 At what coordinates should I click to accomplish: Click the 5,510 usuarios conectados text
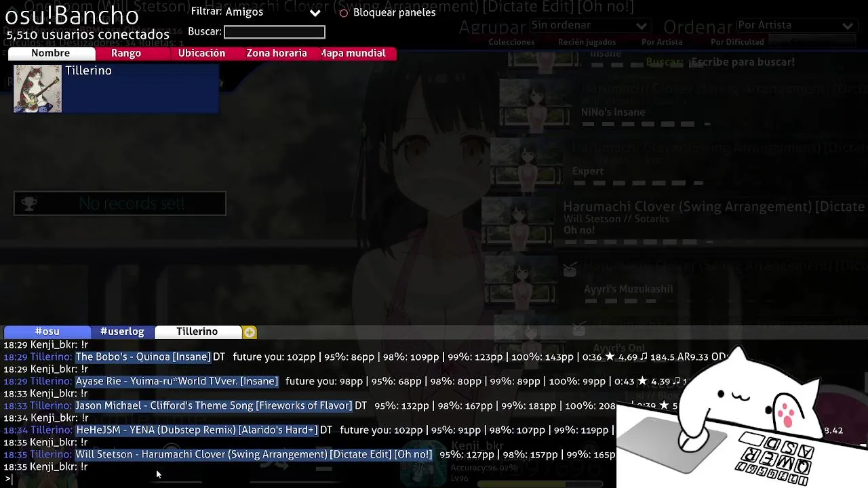tap(88, 35)
